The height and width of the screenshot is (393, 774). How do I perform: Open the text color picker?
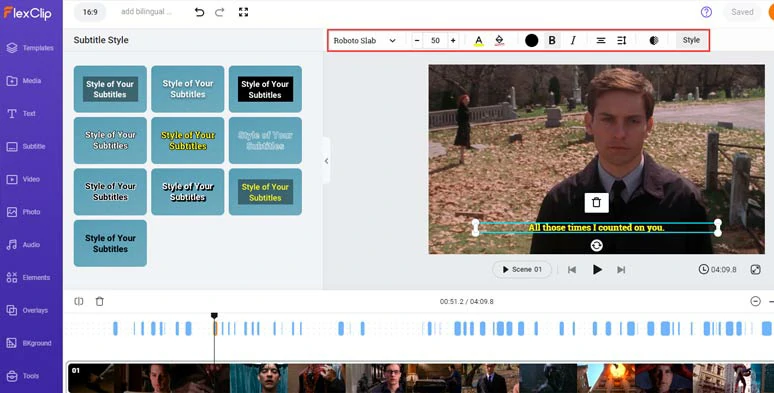[478, 41]
